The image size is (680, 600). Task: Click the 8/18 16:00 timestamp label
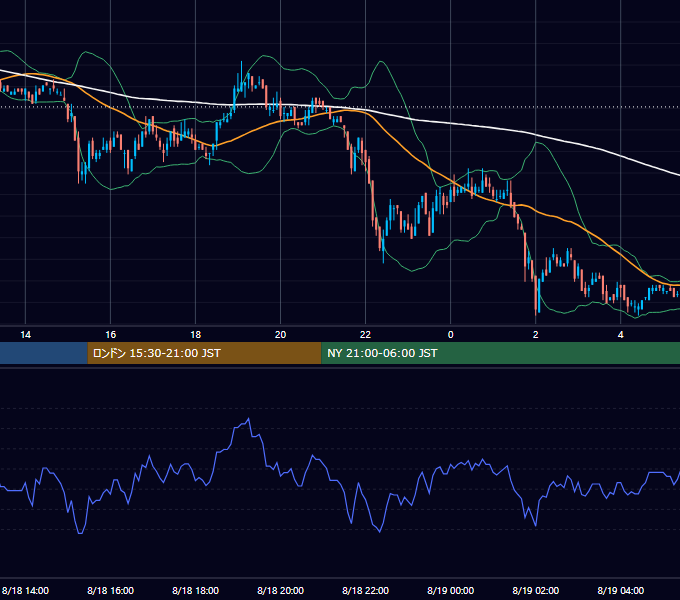111,590
